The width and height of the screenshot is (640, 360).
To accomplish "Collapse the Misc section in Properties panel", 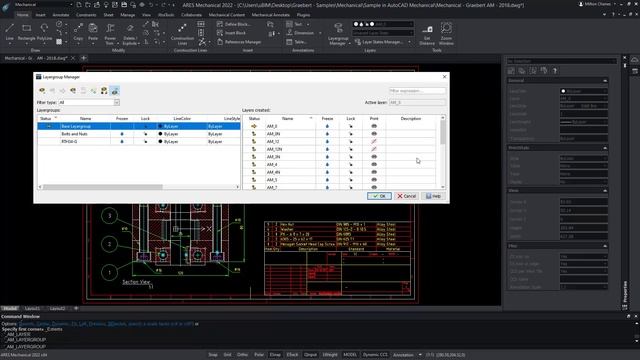I will click(605, 246).
